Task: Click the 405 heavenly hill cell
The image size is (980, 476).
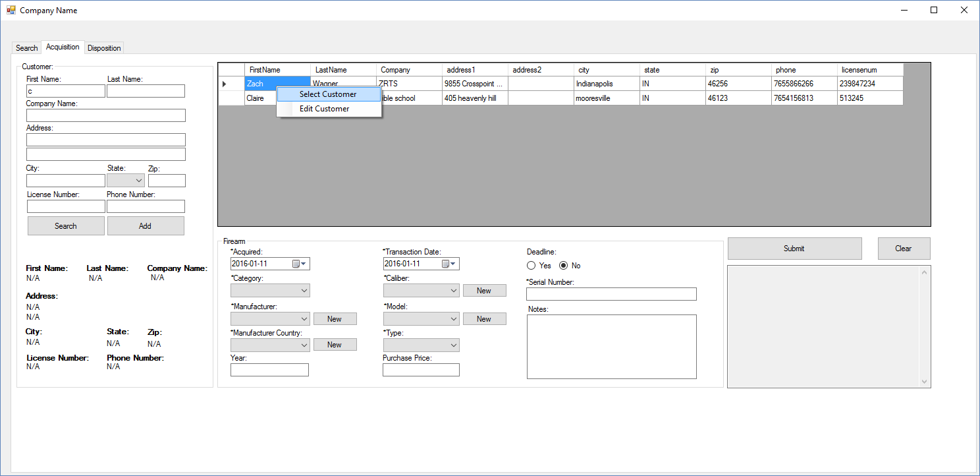Action: 475,98
